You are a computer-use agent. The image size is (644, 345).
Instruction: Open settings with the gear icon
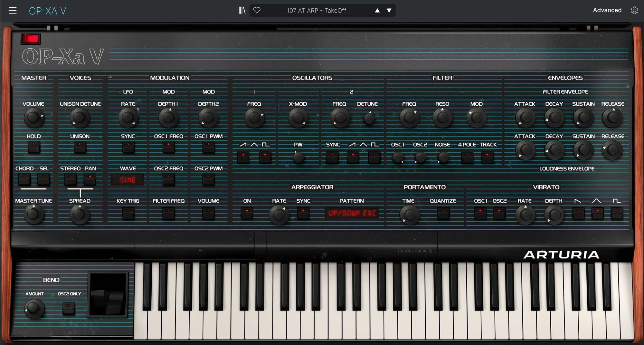tap(634, 11)
